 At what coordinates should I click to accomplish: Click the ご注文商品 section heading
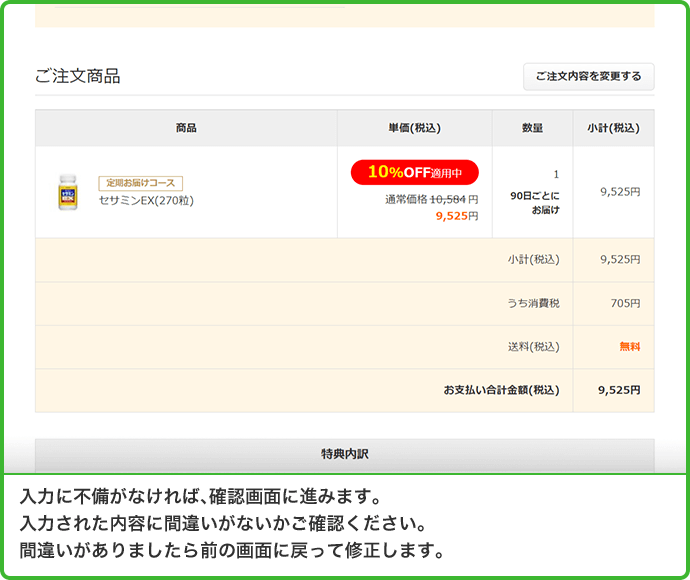pyautogui.click(x=77, y=76)
